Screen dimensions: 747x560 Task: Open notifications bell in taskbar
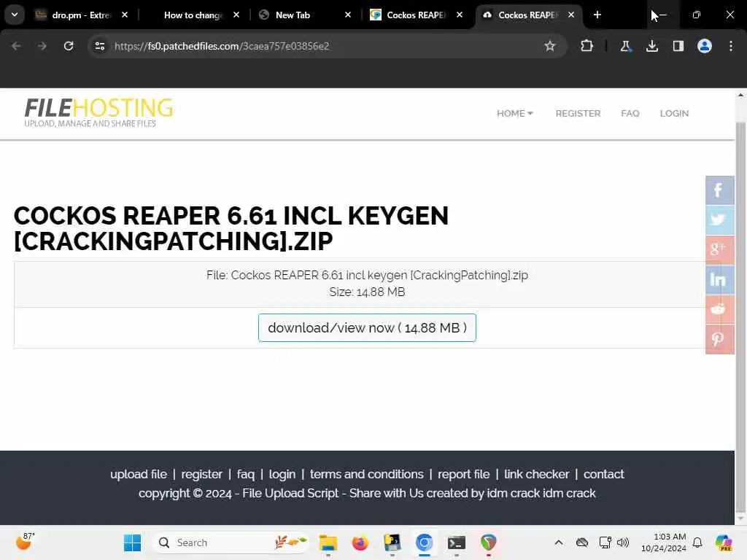pyautogui.click(x=697, y=542)
